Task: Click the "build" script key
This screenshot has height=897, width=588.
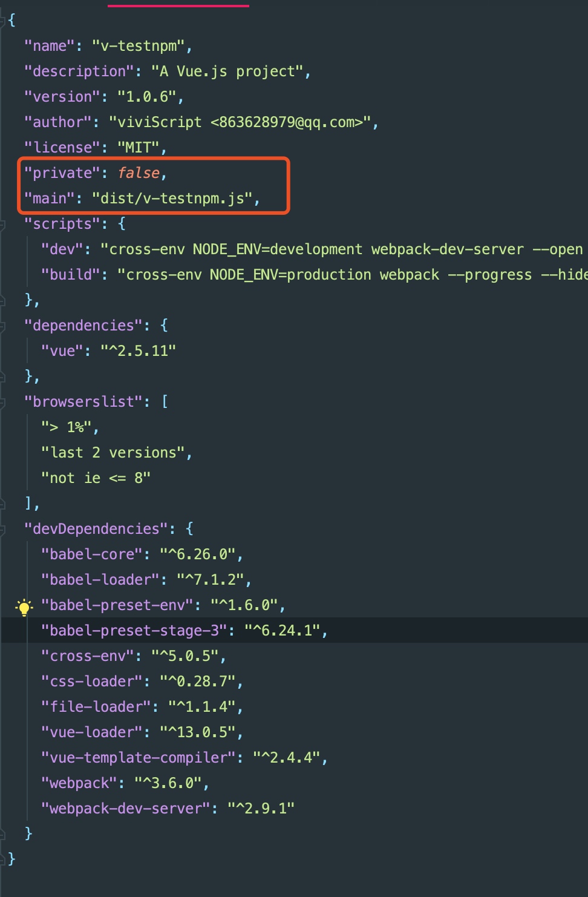Action: (71, 275)
